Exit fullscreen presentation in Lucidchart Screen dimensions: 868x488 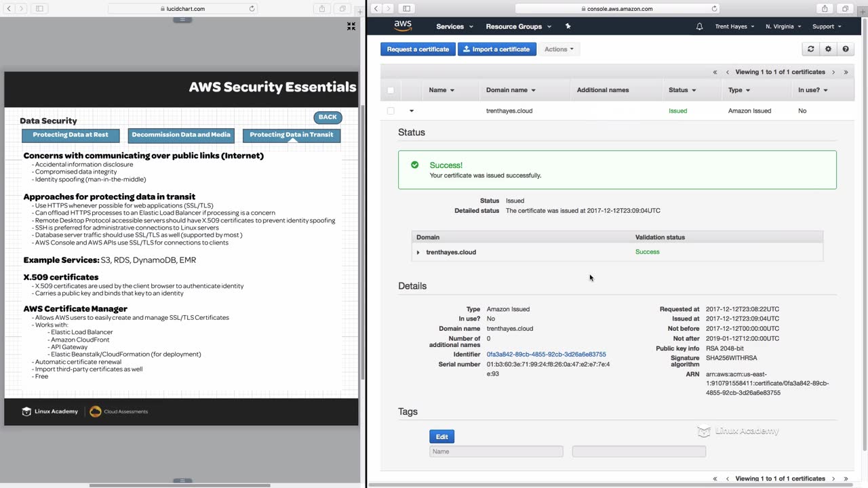click(x=351, y=26)
